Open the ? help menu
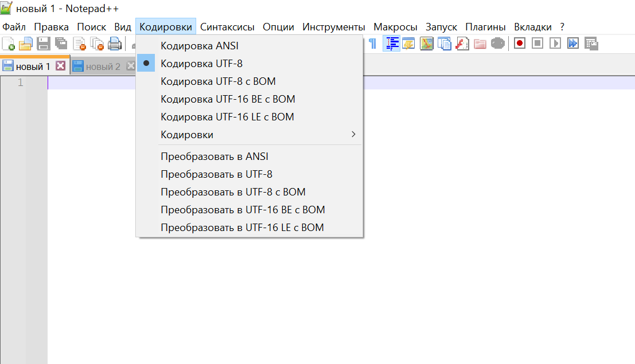This screenshot has height=364, width=635. pos(562,27)
